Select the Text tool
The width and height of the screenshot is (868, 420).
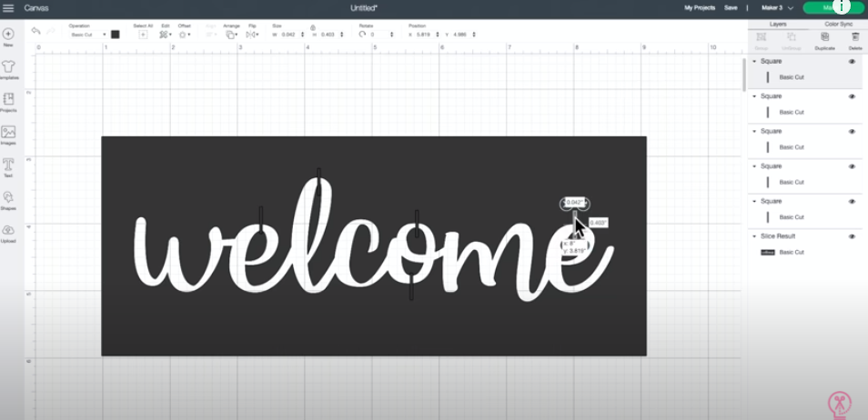[x=8, y=167]
